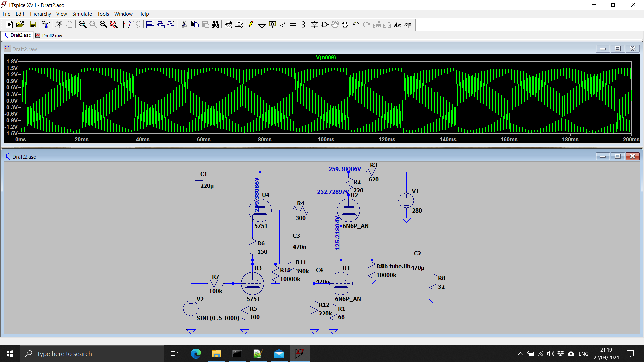Image resolution: width=644 pixels, height=362 pixels.
Task: Select the Drag hand tool
Action: 345,24
